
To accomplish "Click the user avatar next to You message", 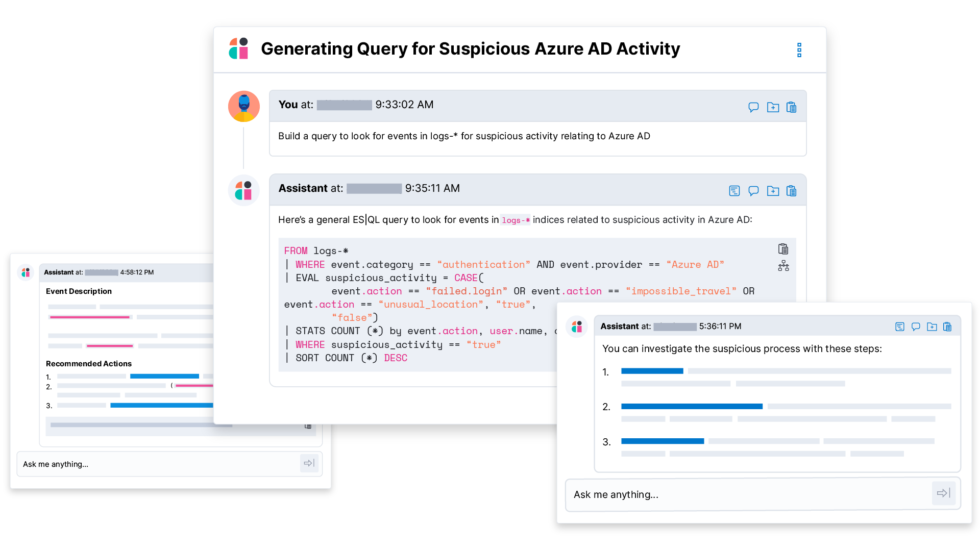I will [244, 106].
